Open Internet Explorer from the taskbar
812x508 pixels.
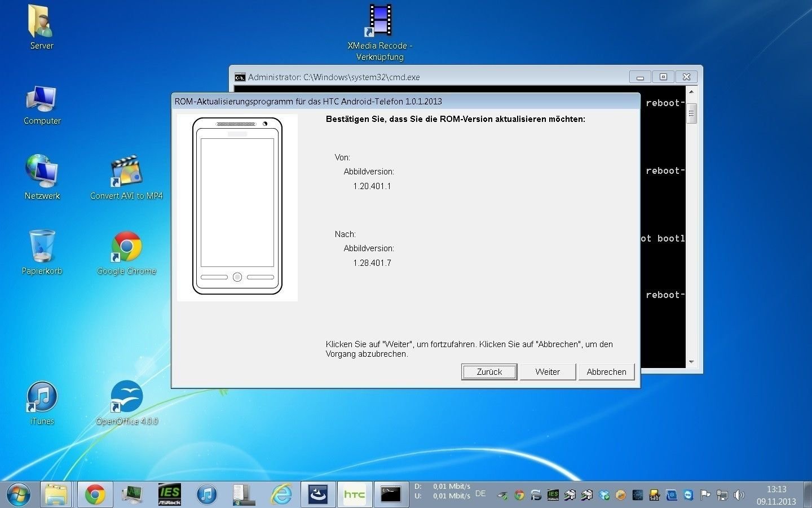coord(281,495)
